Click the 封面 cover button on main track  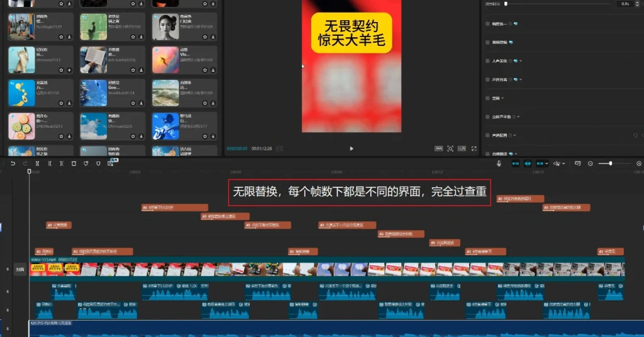(x=19, y=269)
